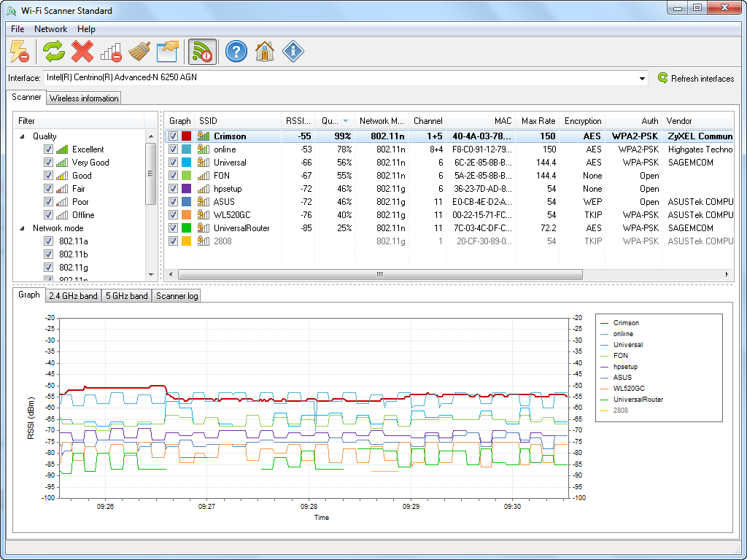The image size is (747, 560).
Task: Click the house home page icon
Action: point(265,51)
